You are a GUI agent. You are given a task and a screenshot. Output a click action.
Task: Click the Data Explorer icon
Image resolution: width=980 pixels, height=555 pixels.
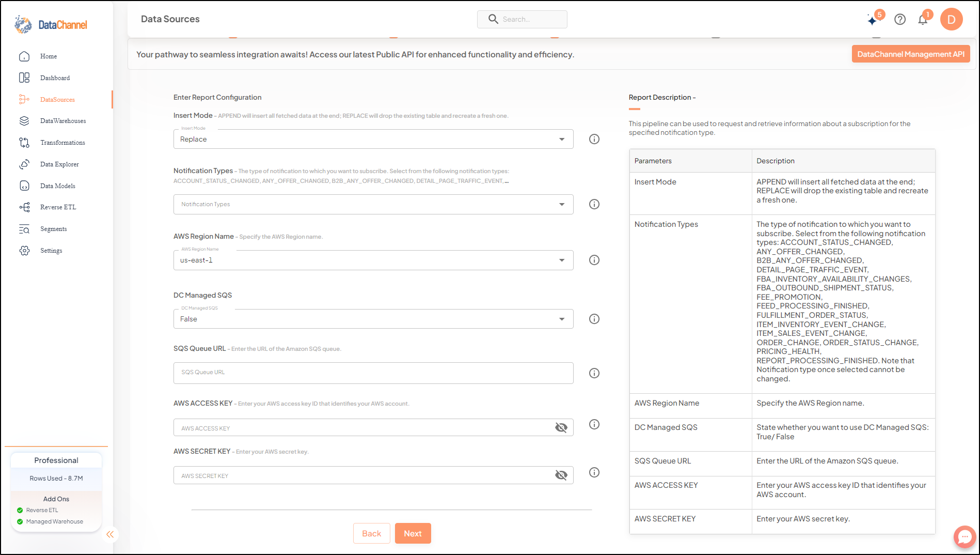(24, 164)
